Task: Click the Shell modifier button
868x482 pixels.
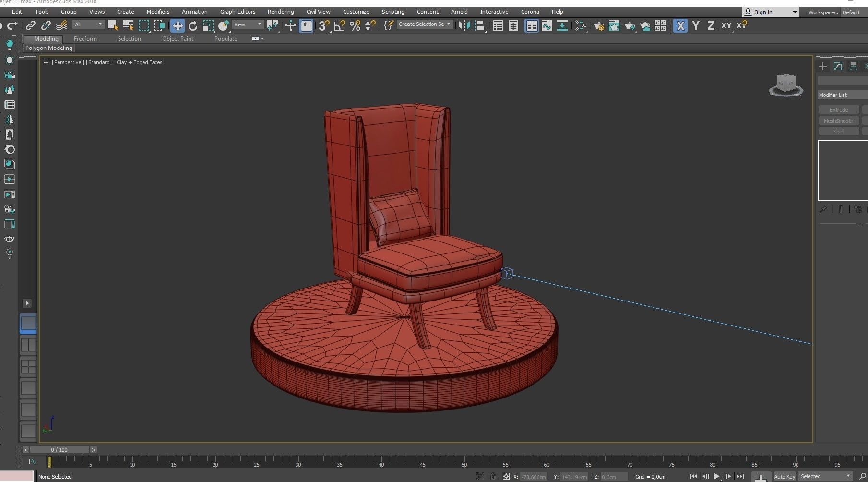Action: (839, 132)
